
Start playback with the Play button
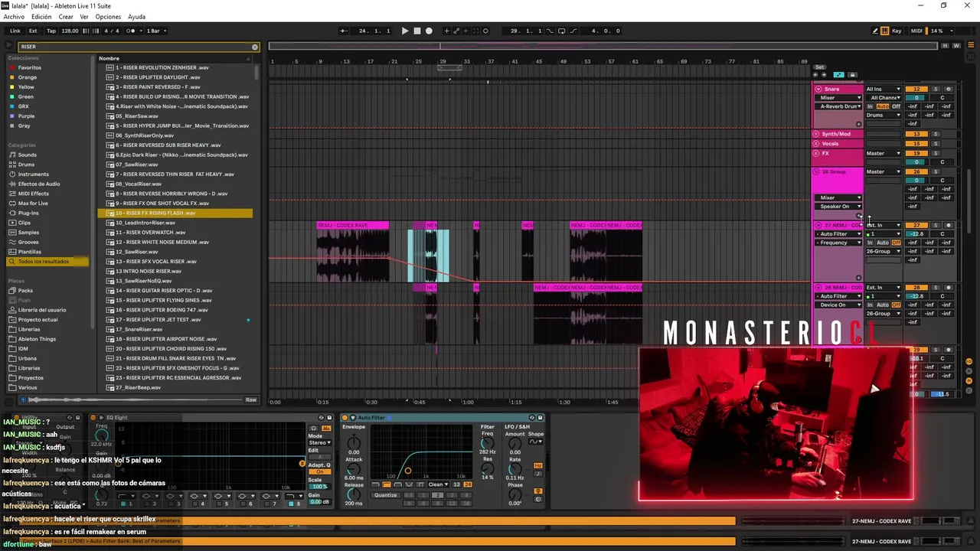point(405,31)
